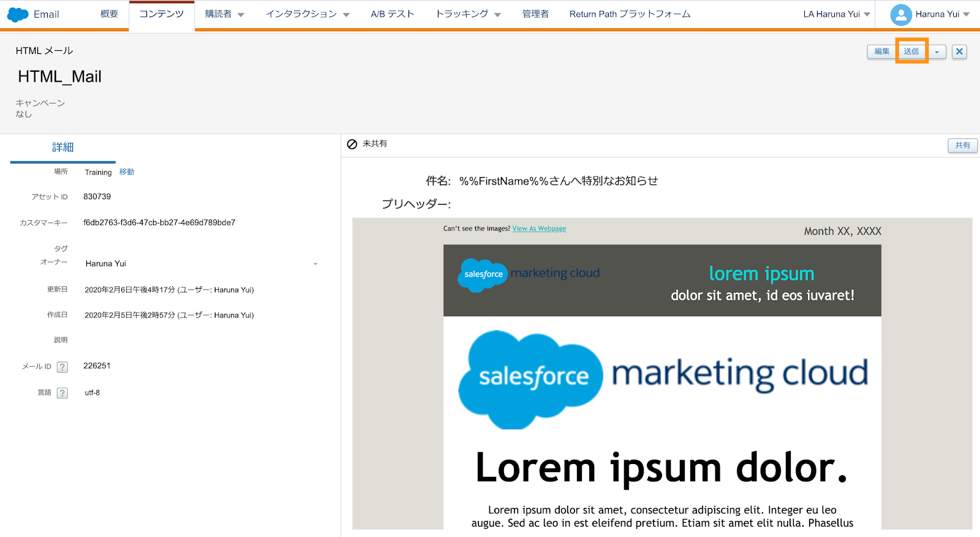Click help icon next to 言語

click(x=62, y=393)
